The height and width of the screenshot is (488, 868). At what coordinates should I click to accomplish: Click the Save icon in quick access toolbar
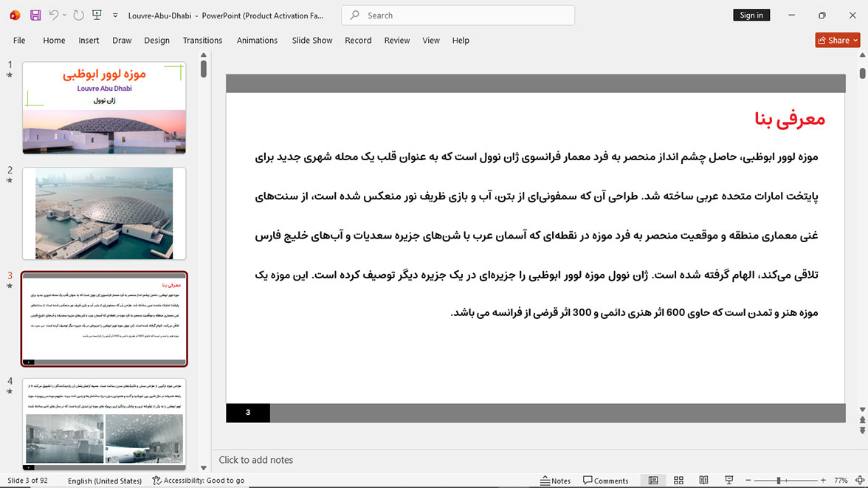tap(35, 16)
